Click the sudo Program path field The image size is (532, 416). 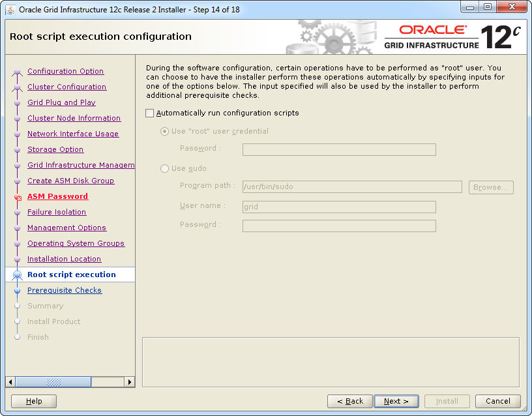coord(351,187)
